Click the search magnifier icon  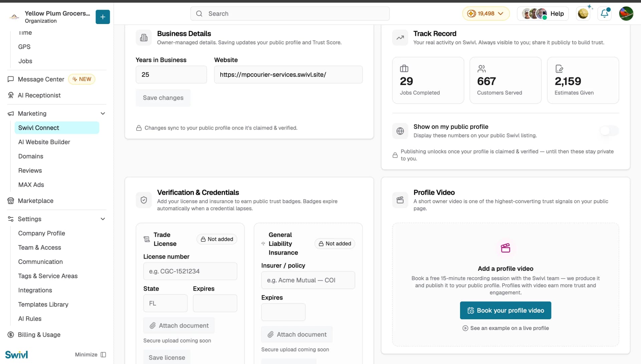[199, 14]
